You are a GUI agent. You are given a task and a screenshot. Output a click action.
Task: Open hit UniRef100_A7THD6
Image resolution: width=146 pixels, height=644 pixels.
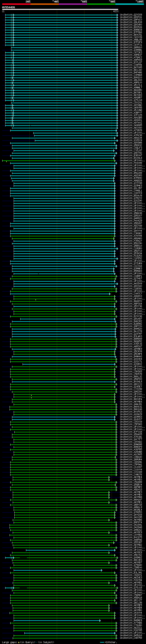pyautogui.click(x=131, y=623)
